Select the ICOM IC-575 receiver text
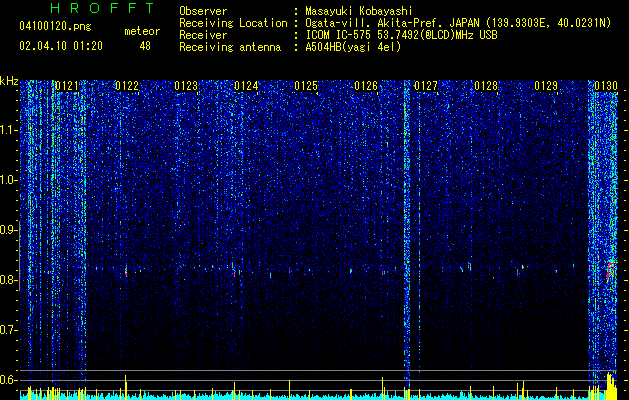Viewport: 629px width, 400px height. (x=401, y=35)
